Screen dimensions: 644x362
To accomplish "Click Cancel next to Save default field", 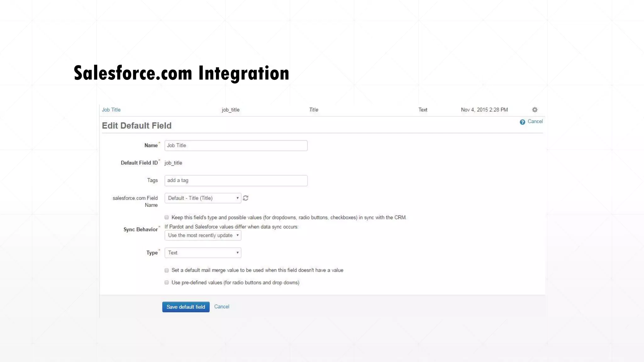I will coord(222,307).
